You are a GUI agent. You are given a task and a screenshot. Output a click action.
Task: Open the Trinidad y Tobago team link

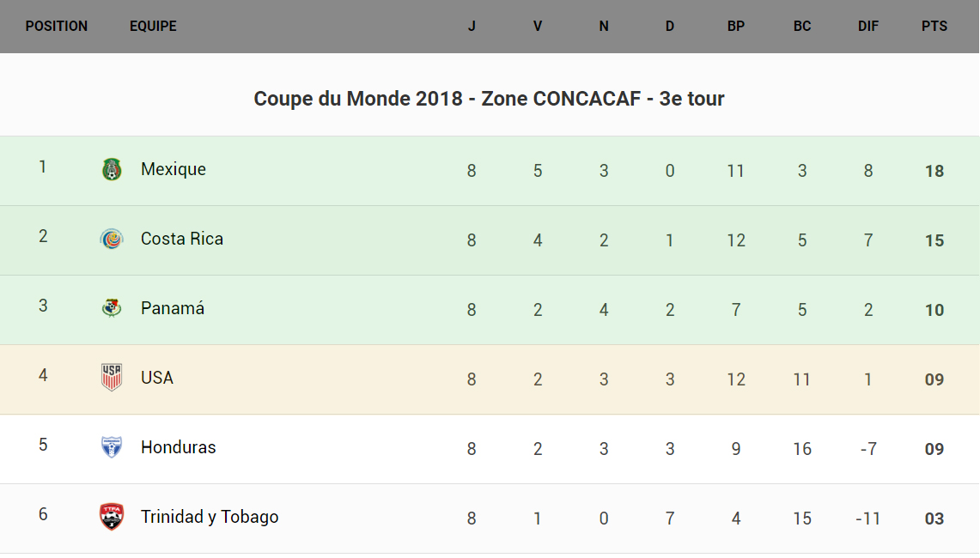[210, 517]
